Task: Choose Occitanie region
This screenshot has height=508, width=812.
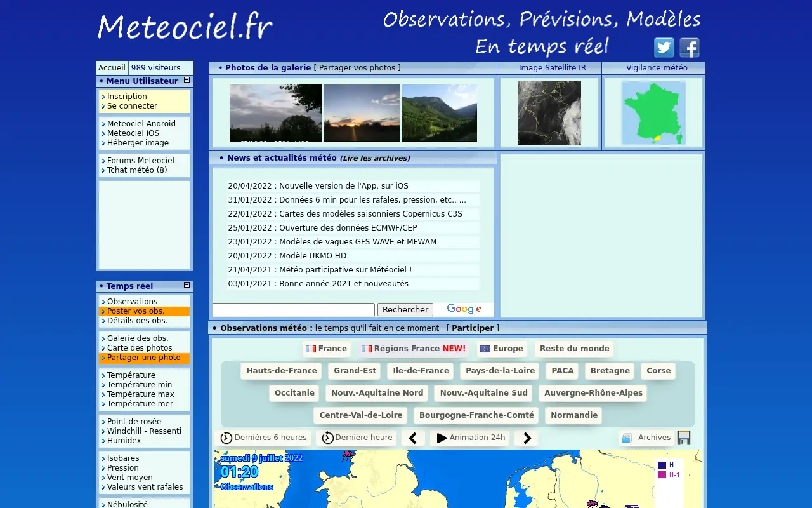Action: 294,393
